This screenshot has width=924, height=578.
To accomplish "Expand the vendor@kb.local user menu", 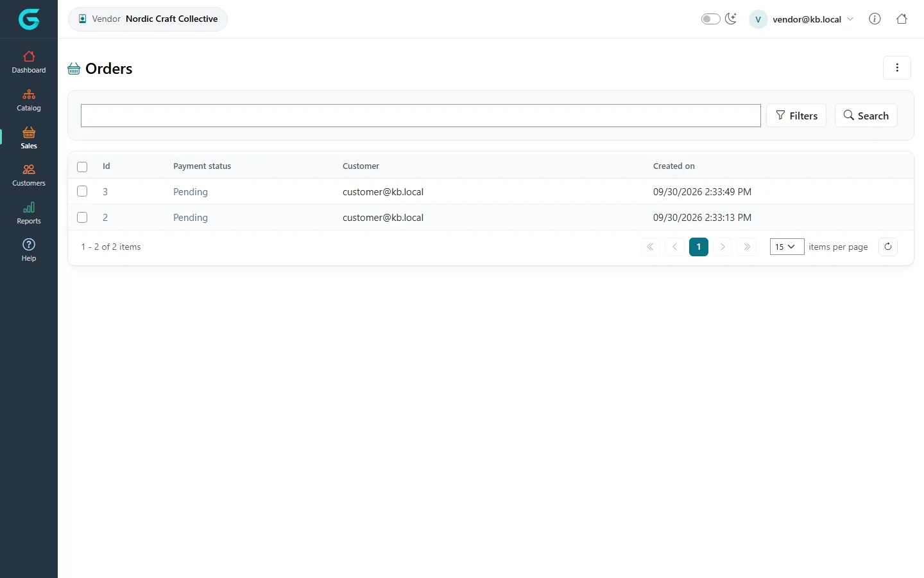I will click(801, 19).
